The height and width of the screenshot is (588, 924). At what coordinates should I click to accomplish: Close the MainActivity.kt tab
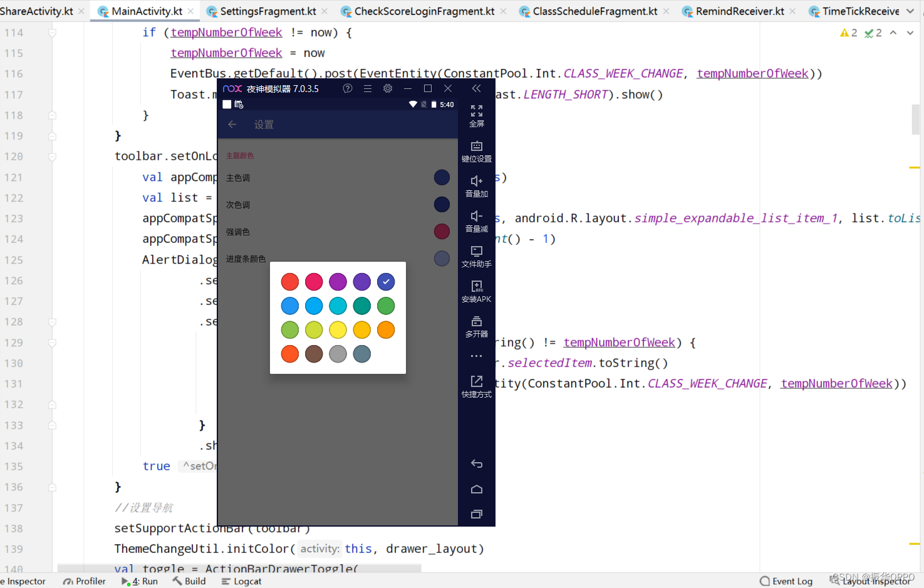pyautogui.click(x=191, y=11)
